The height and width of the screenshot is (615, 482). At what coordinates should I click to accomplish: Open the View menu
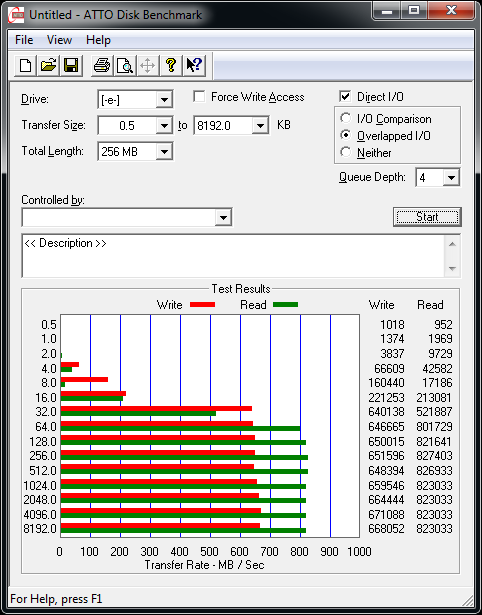click(59, 40)
